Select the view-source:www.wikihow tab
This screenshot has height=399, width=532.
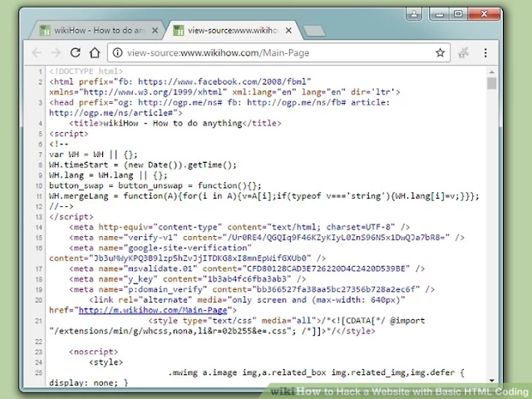tap(233, 31)
